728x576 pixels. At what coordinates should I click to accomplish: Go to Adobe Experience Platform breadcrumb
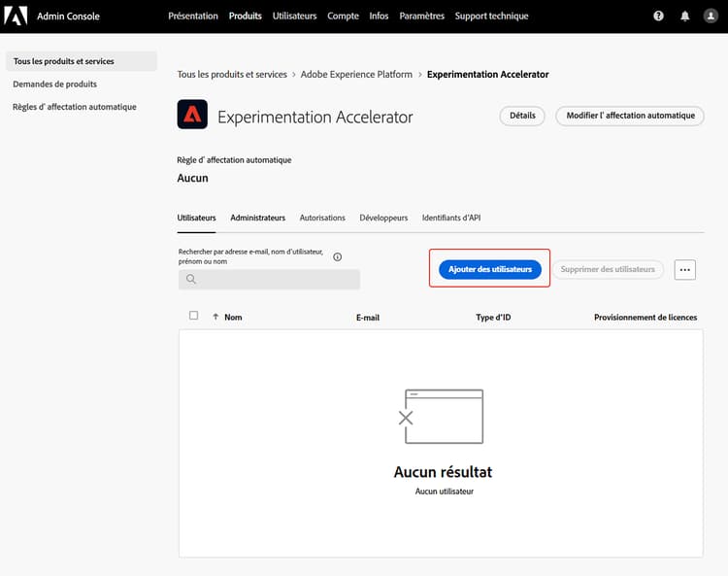(x=356, y=75)
